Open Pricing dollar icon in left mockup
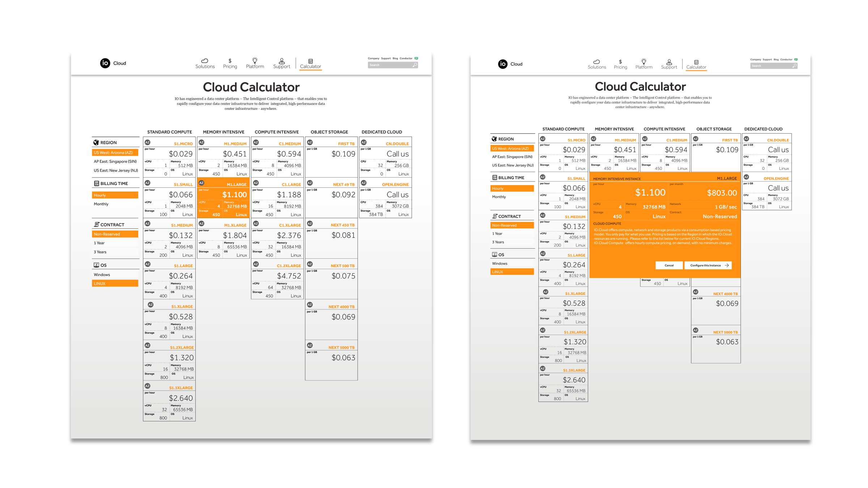Screen dimensions: 868x488 coord(230,61)
